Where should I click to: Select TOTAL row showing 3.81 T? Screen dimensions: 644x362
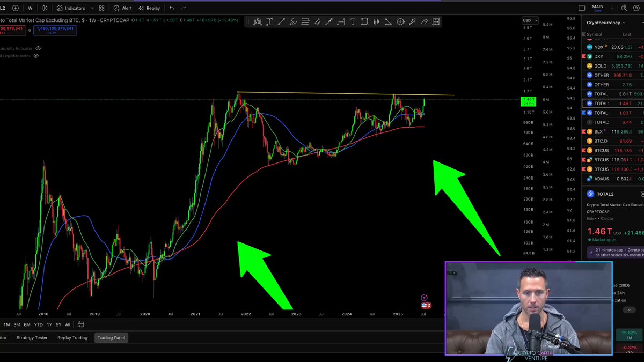click(x=613, y=94)
